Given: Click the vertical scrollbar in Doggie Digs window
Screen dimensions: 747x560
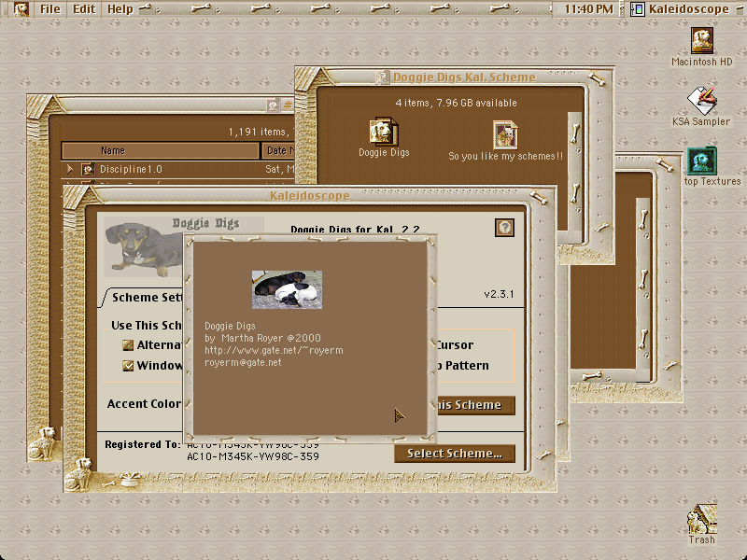Looking at the screenshot, I should click(575, 172).
